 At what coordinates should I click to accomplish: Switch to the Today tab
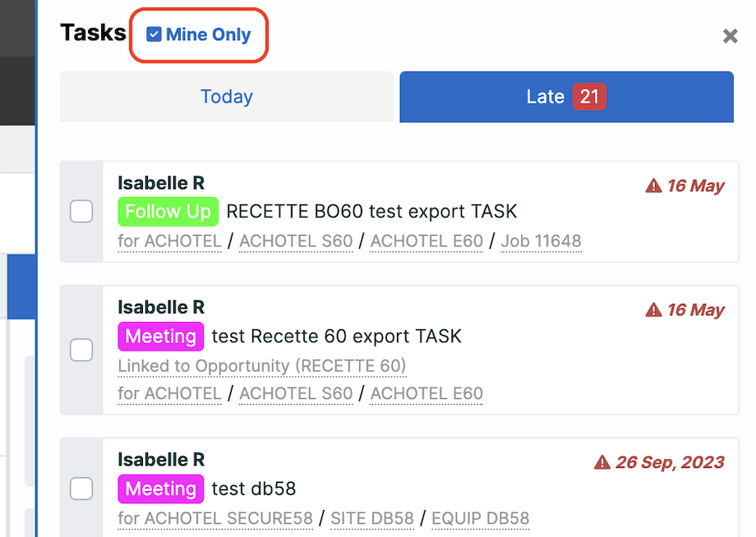tap(227, 97)
